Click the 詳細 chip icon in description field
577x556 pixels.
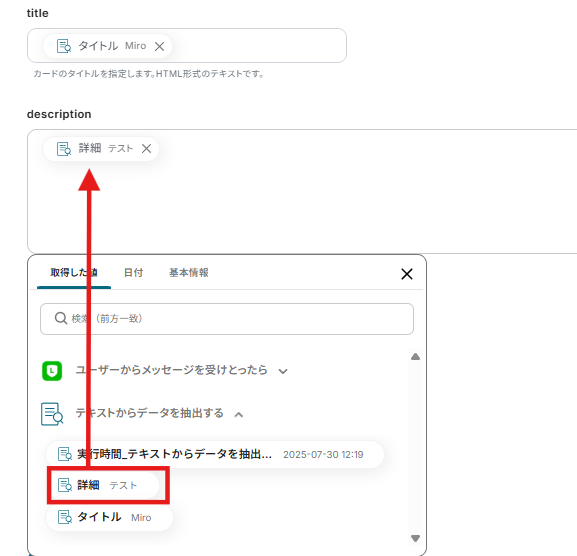(x=64, y=149)
